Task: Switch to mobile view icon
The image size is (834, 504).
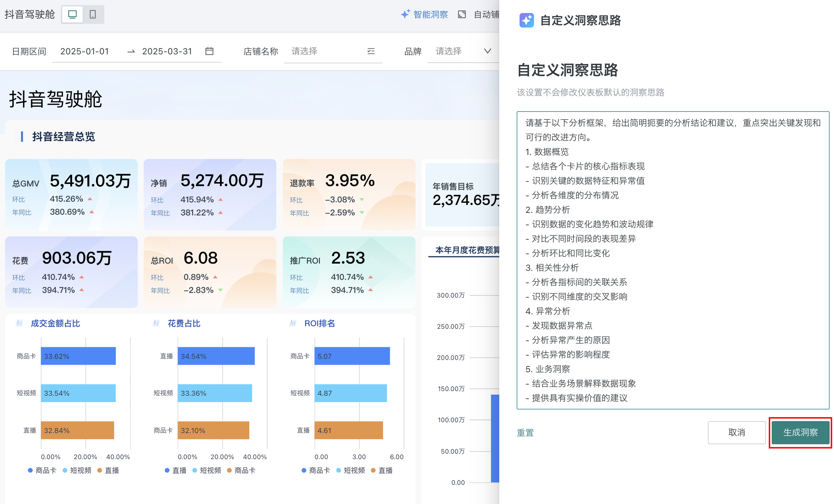Action: 93,14
